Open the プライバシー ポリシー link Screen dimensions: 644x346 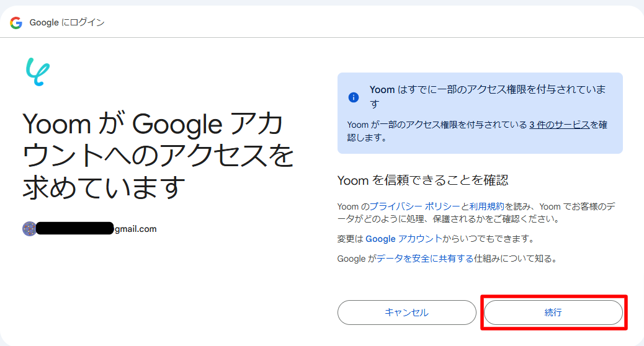(x=415, y=206)
